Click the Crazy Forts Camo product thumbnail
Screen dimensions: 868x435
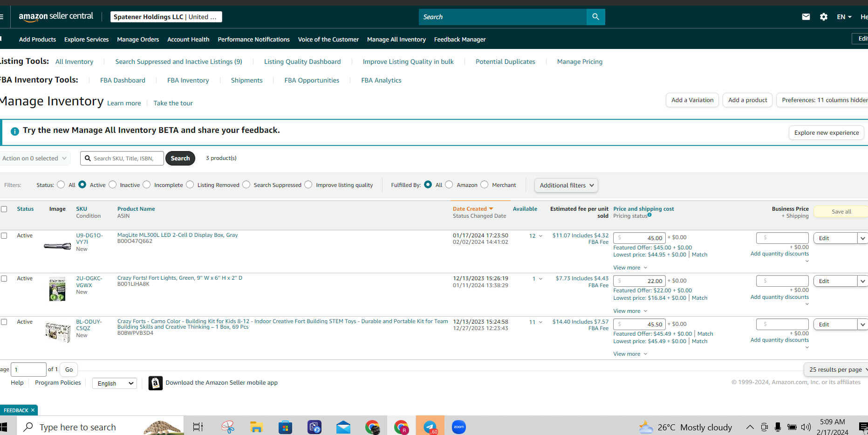pos(58,332)
